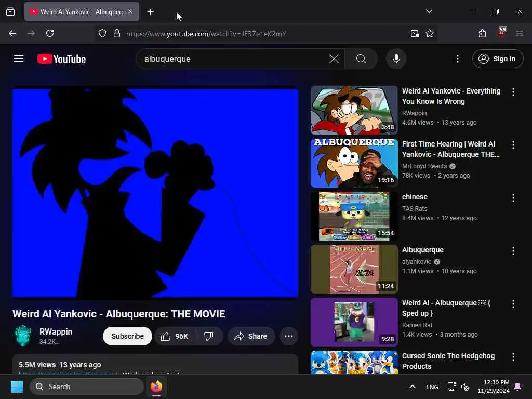Open options for First Time Hearing video

(513, 145)
